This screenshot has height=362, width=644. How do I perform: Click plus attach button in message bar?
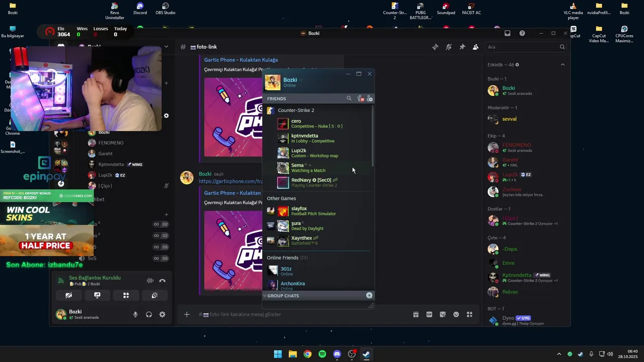pos(187,314)
